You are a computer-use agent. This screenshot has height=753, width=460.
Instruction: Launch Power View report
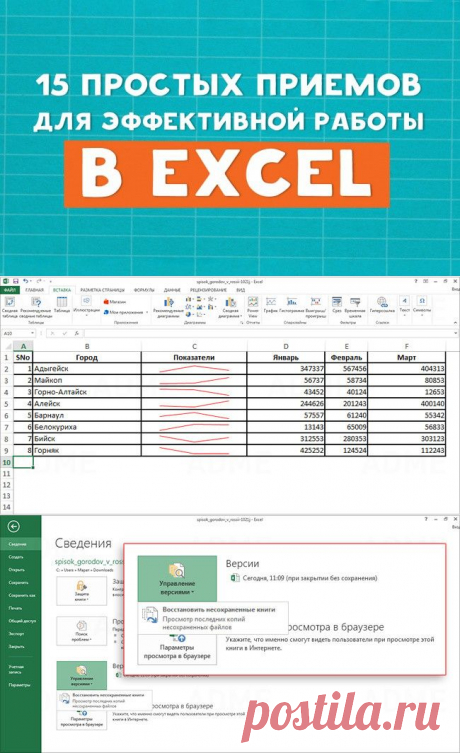253,305
